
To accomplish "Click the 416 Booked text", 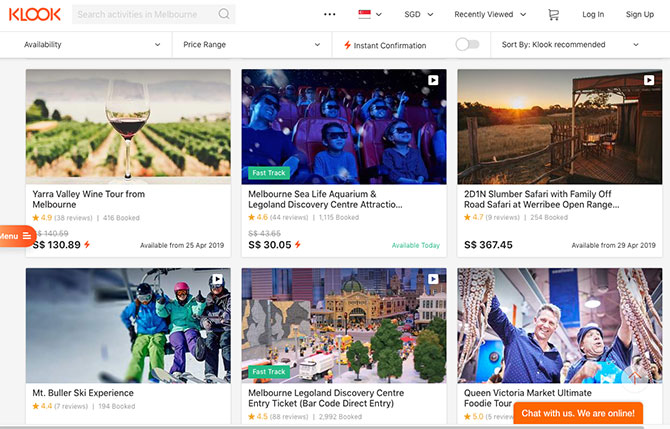I will pos(121,218).
